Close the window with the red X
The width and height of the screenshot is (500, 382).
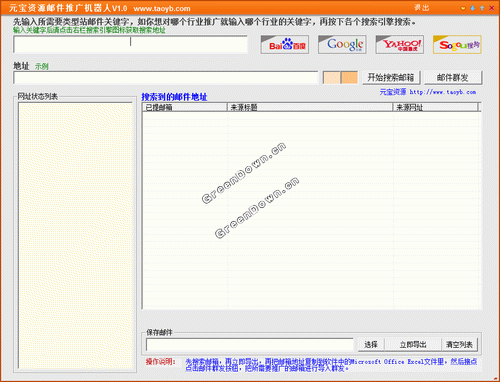[492, 8]
